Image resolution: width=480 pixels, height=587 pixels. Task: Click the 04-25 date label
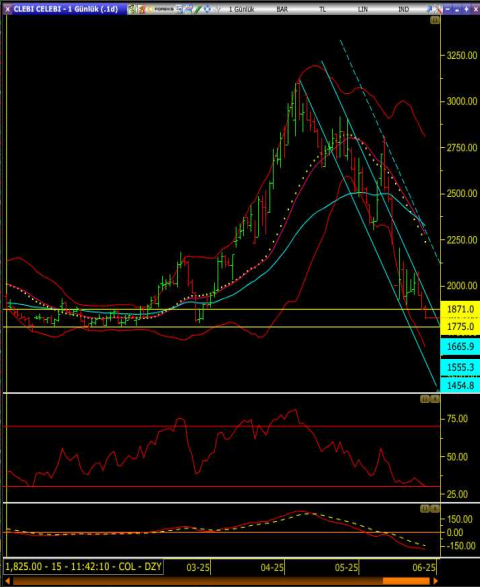pyautogui.click(x=272, y=568)
